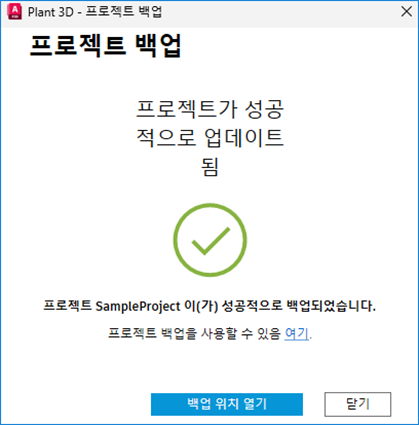Click the 됨 text above the checkmark

coord(210,166)
